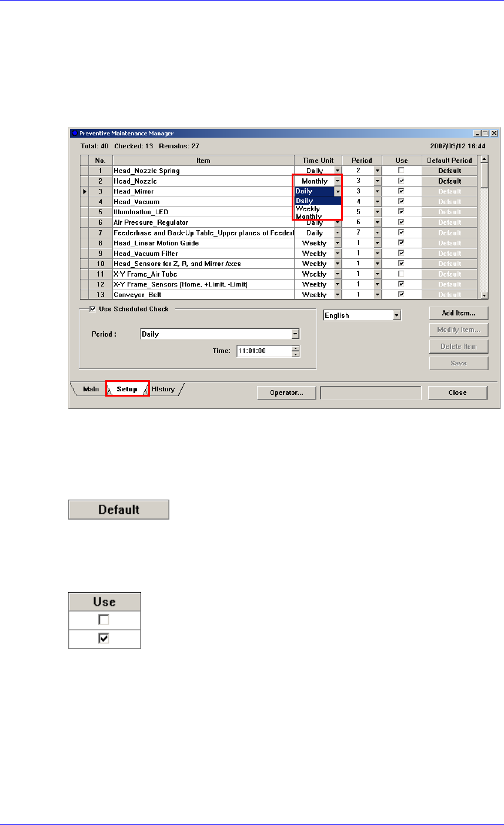The image size is (504, 825).
Task: Open Time Unit dropdown for Head_Nozzle Spring row
Action: 338,171
